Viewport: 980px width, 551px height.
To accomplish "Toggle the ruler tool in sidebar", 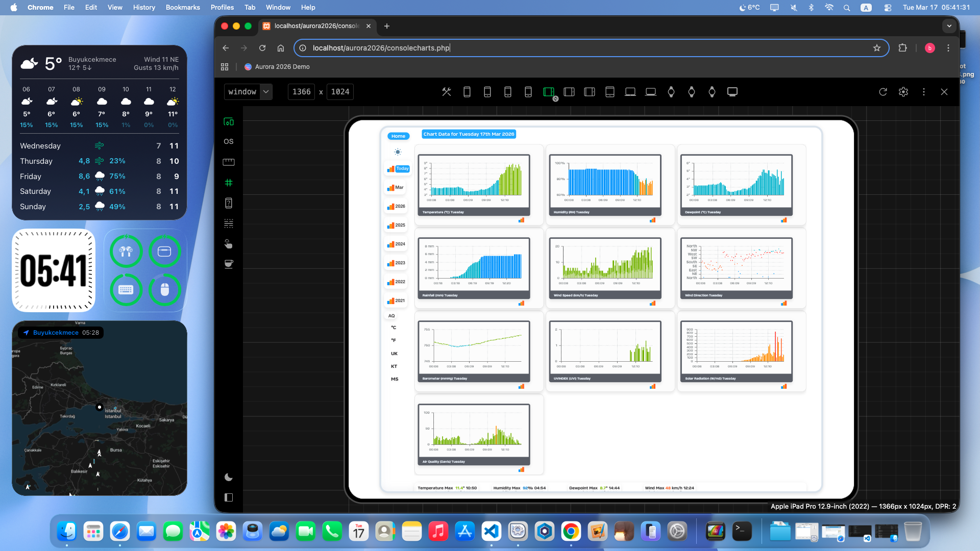I will point(228,162).
